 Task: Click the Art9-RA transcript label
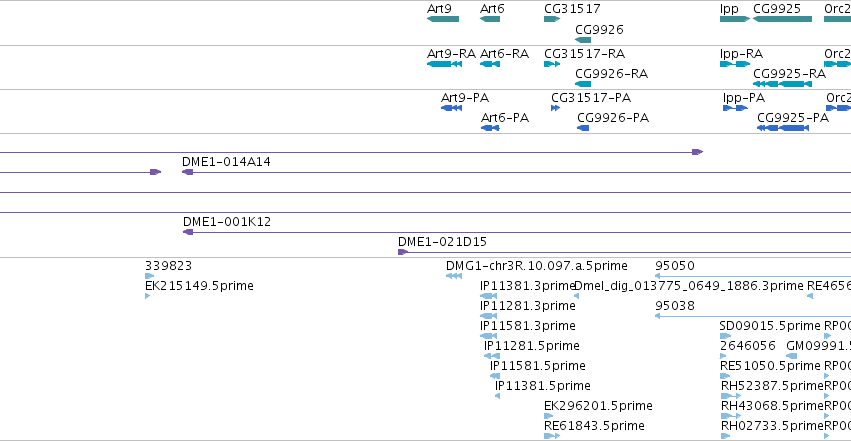coord(451,54)
